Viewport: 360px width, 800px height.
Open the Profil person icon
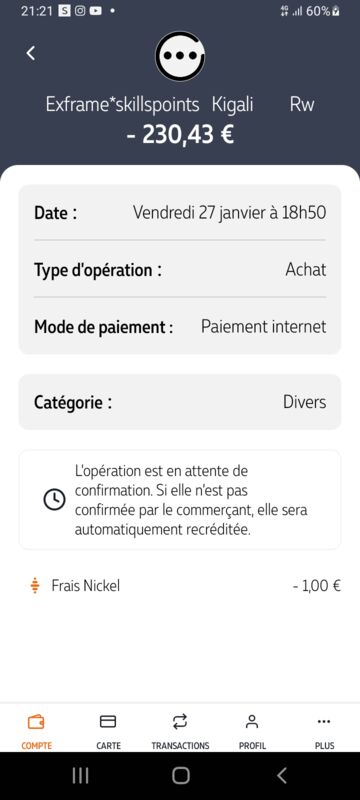(x=252, y=721)
